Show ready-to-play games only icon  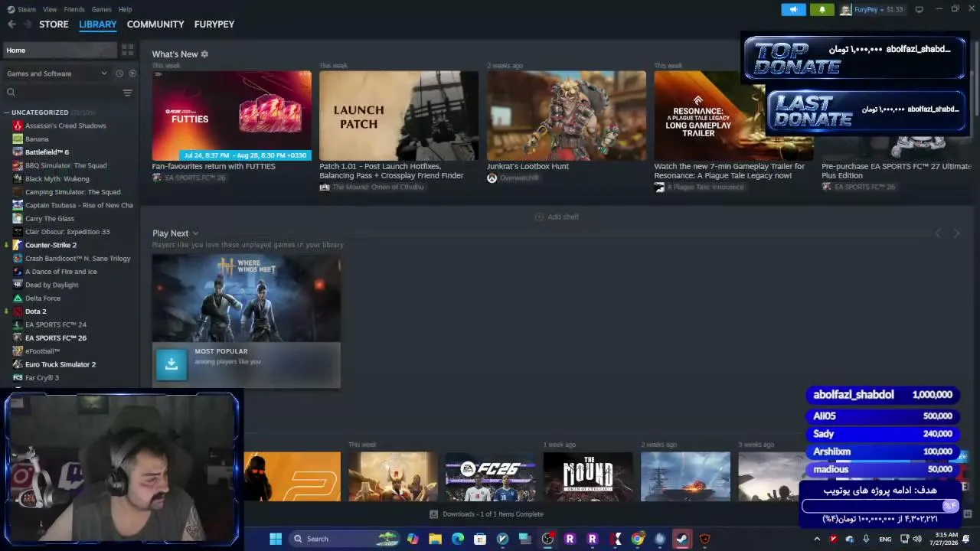pyautogui.click(x=132, y=73)
